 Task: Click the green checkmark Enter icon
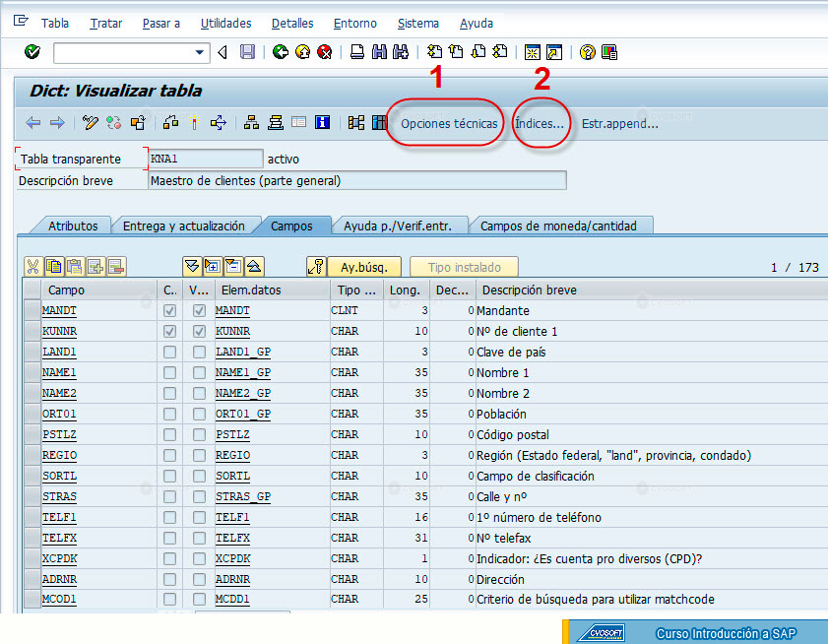click(32, 52)
